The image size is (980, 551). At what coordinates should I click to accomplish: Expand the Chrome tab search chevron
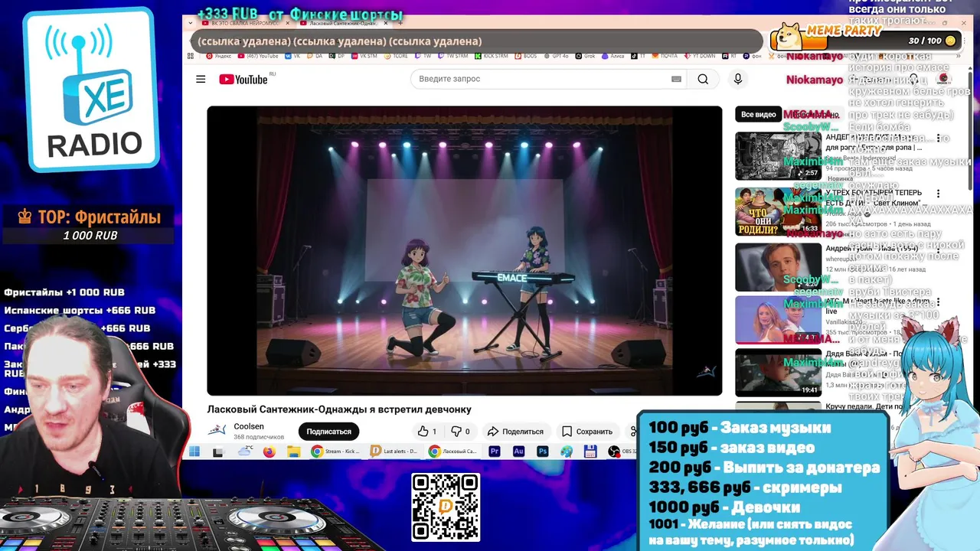[191, 23]
